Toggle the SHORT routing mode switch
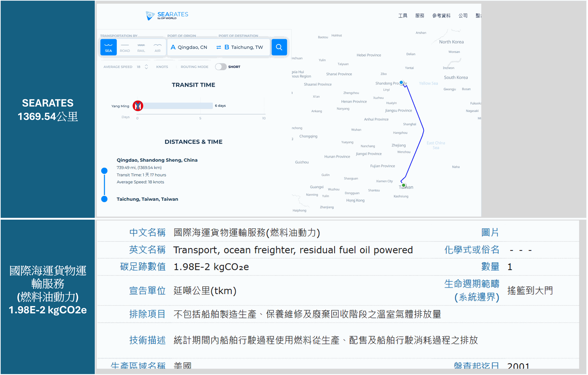This screenshot has width=588, height=375. 220,66
